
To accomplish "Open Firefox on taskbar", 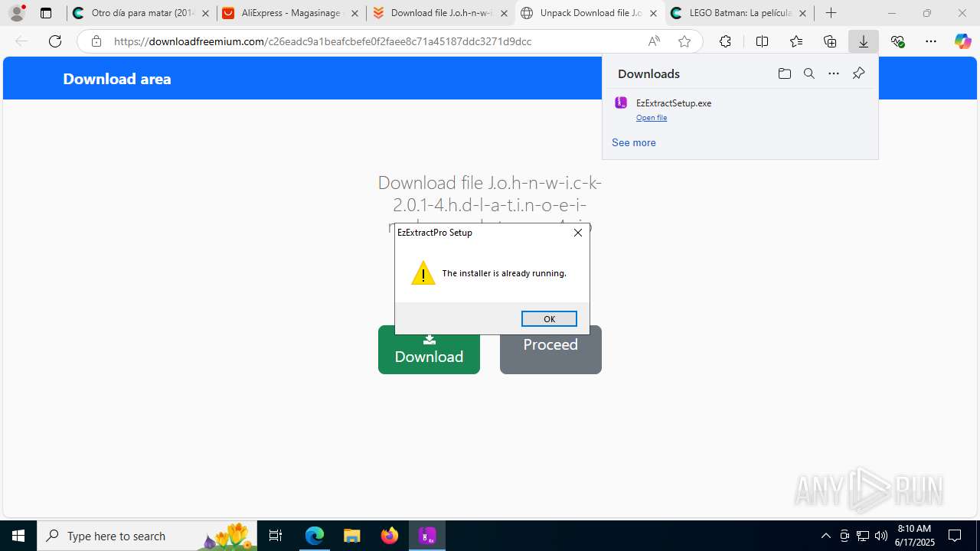I will pos(390,536).
